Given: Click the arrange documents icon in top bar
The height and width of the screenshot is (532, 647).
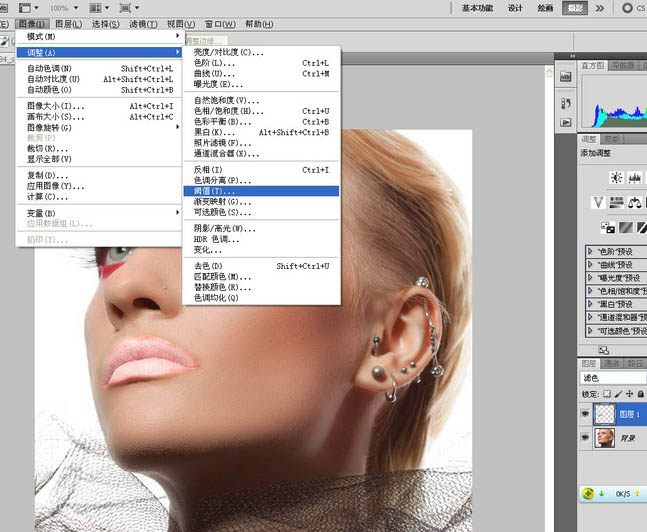Looking at the screenshot, I should (x=95, y=8).
